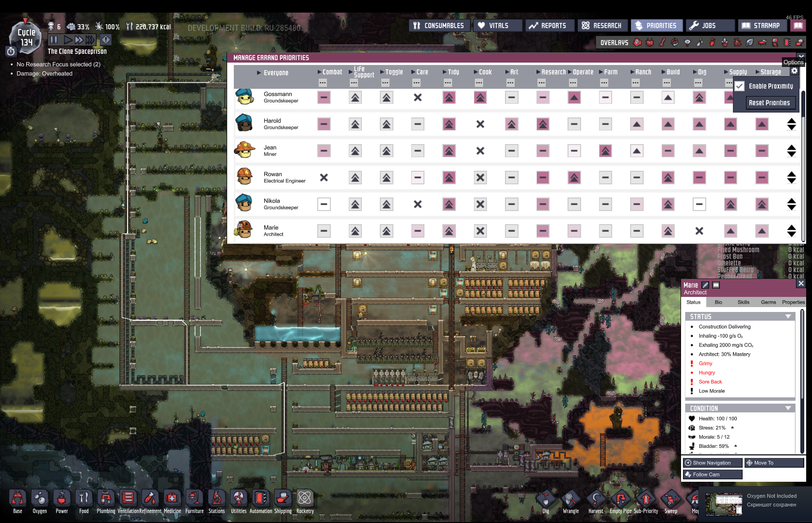Toggle the Enable Proximity checkbox
This screenshot has width=812, height=523.
pos(740,86)
